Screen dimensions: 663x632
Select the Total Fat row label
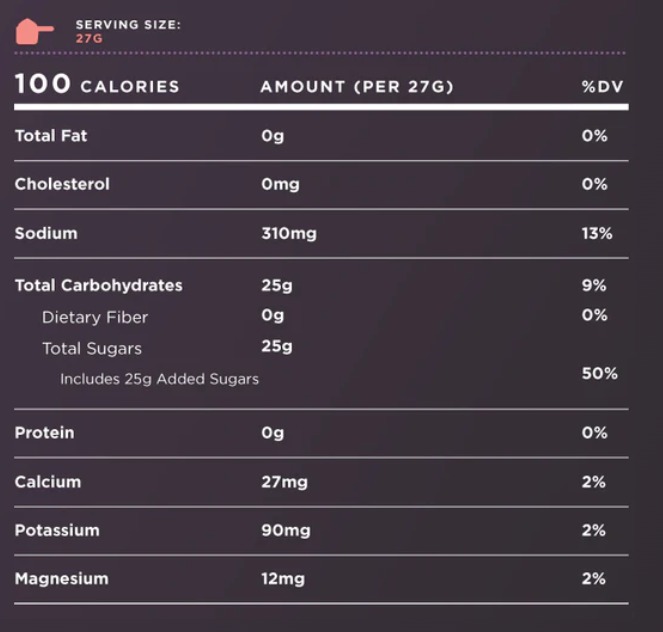(x=51, y=136)
